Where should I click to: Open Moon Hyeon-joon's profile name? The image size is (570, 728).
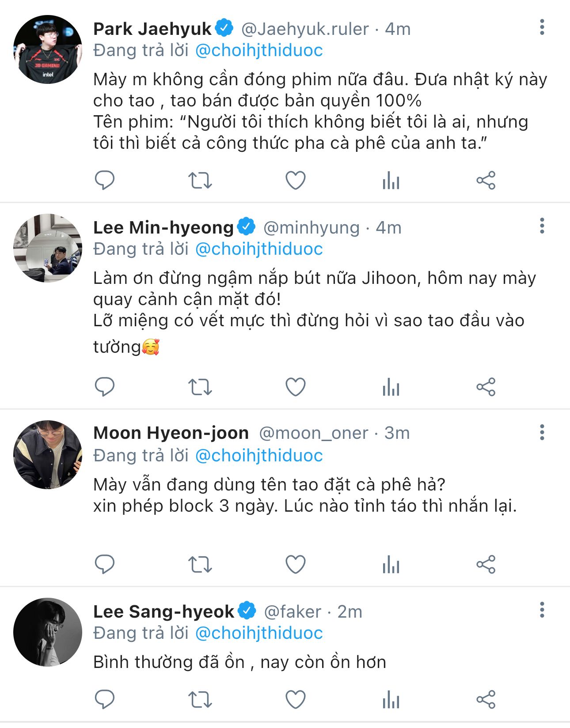[x=171, y=433]
